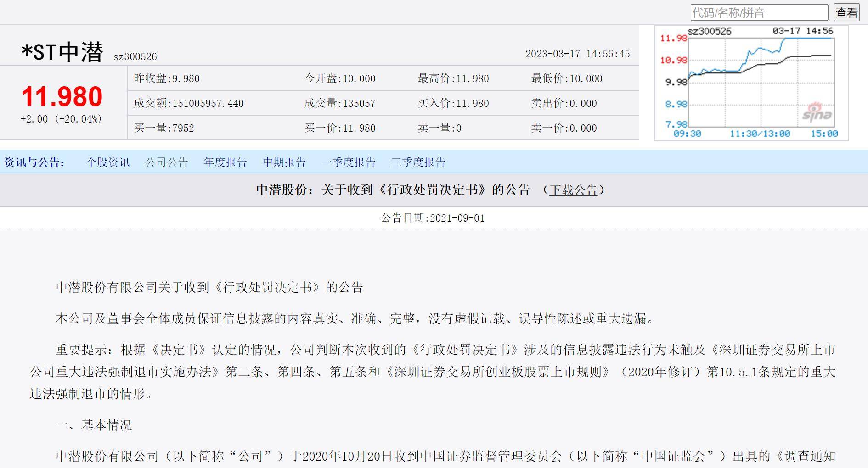868x468 pixels.
Task: Click the announcement title 中潜股份：关于收到《行政处罚决定书》的公告
Action: coord(393,189)
